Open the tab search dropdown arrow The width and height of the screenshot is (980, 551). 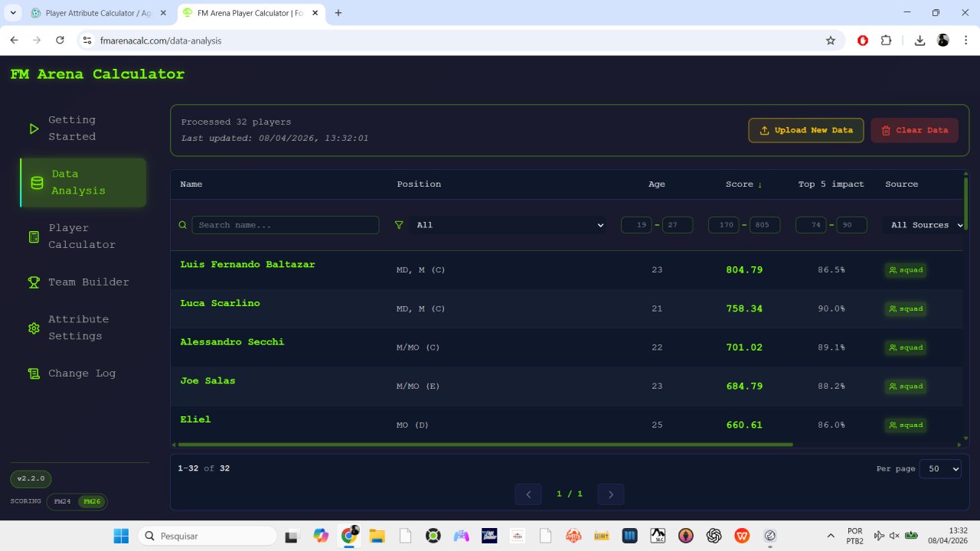tap(14, 13)
